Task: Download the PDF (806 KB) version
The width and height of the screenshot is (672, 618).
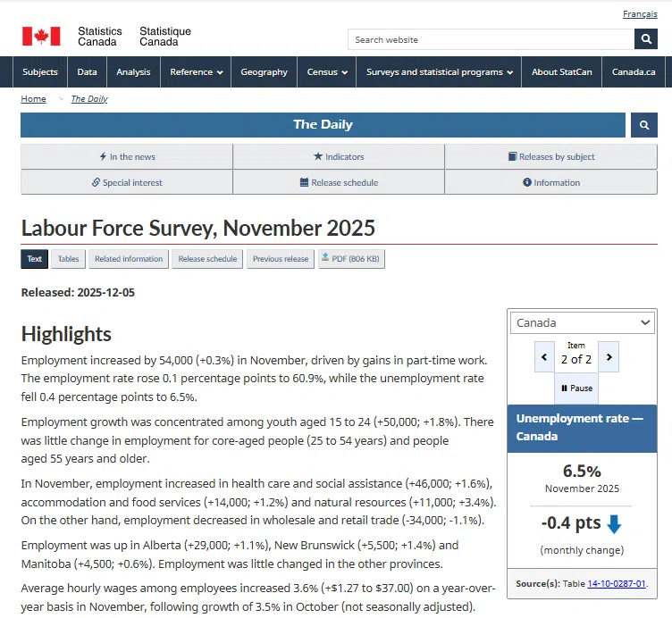Action: point(351,259)
